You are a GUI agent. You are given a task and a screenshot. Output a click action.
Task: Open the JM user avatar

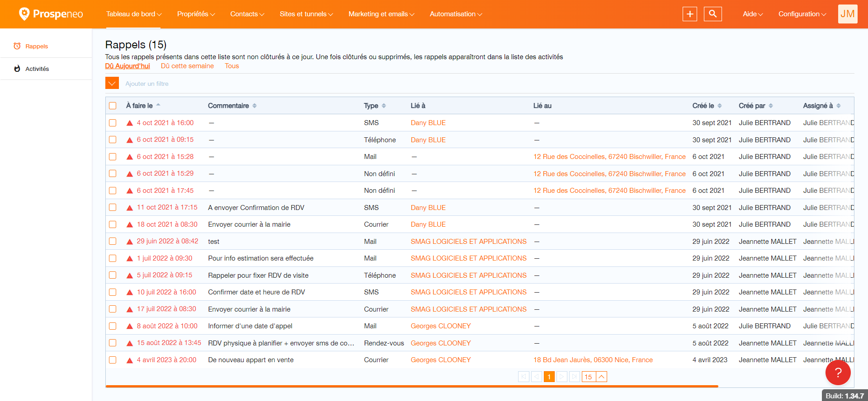pyautogui.click(x=848, y=14)
